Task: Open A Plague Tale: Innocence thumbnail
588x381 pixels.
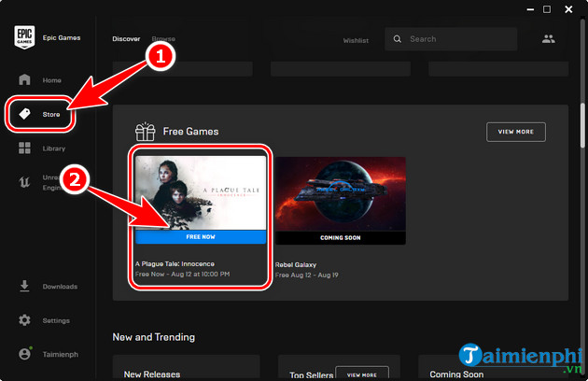Action: point(202,191)
